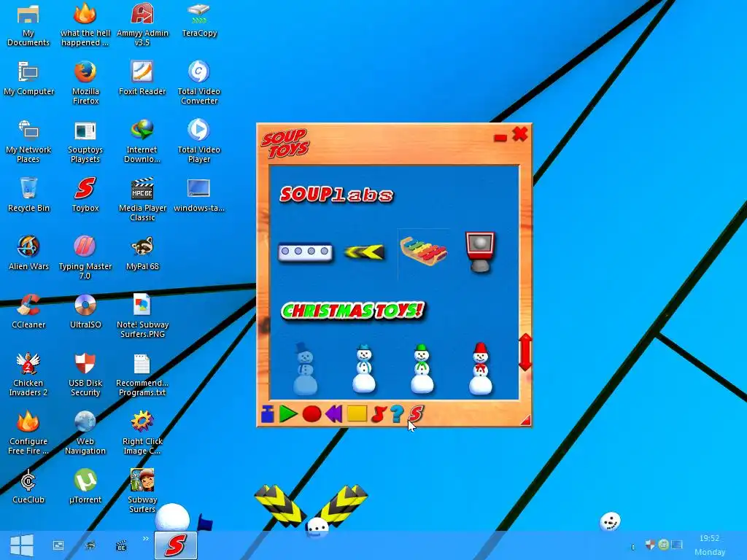Screen dimensions: 747x560
Task: Open Ammyy Admin v3.5 icon
Action: (142, 24)
